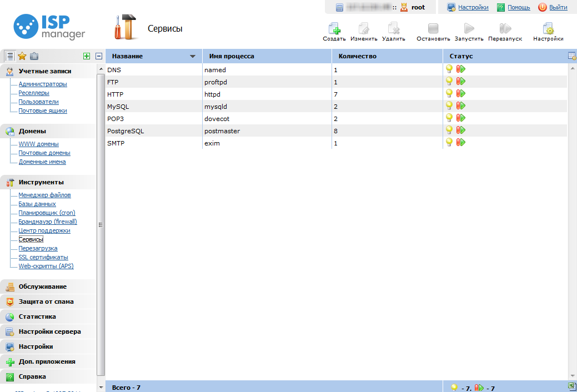
Task: Expand all menu sections with green plus
Action: point(86,56)
